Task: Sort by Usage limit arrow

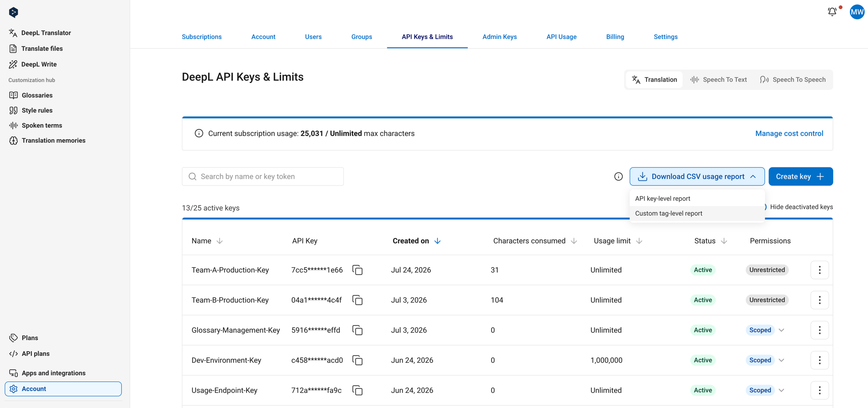Action: point(639,241)
